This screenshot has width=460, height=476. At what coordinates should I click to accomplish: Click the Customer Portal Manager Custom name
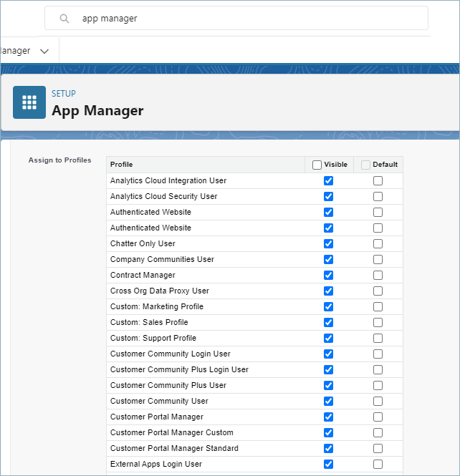pyautogui.click(x=172, y=432)
